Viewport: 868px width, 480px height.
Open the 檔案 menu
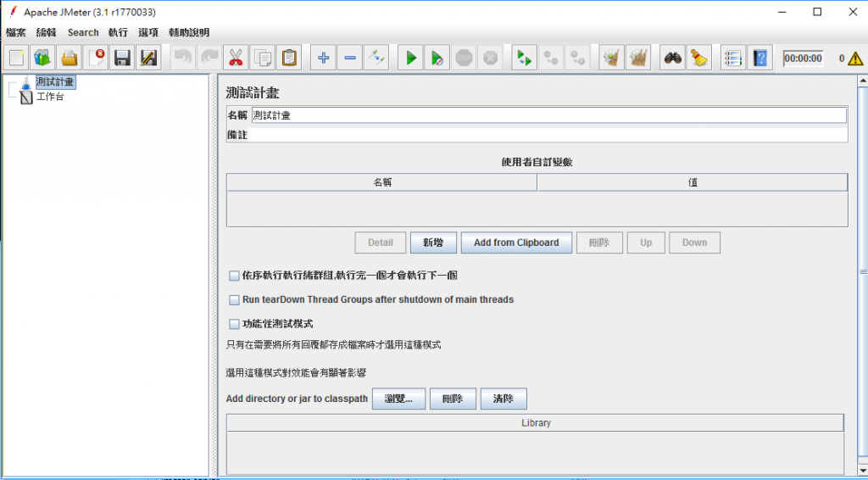[x=16, y=33]
